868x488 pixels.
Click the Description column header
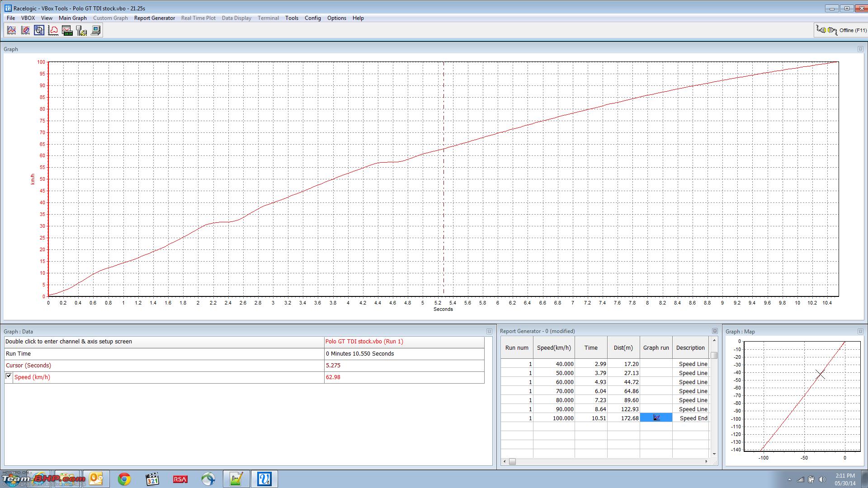(690, 347)
